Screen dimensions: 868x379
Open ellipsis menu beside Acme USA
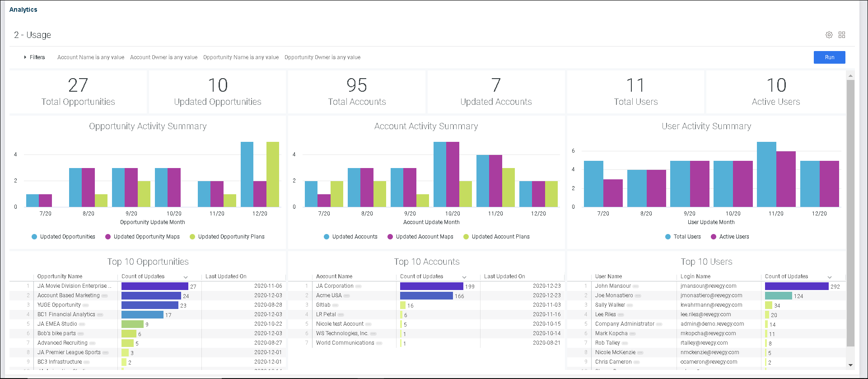(x=347, y=296)
